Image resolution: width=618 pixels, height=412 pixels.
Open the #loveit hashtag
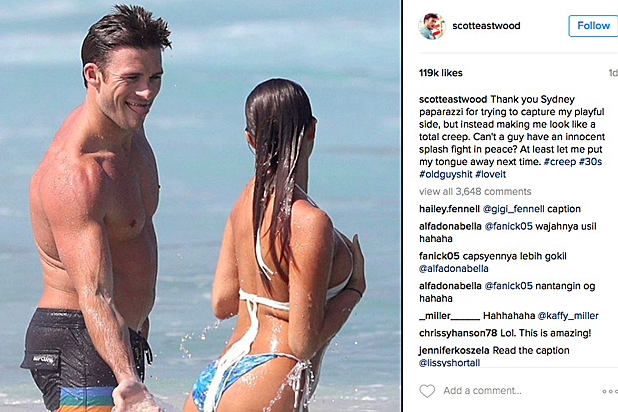[491, 174]
